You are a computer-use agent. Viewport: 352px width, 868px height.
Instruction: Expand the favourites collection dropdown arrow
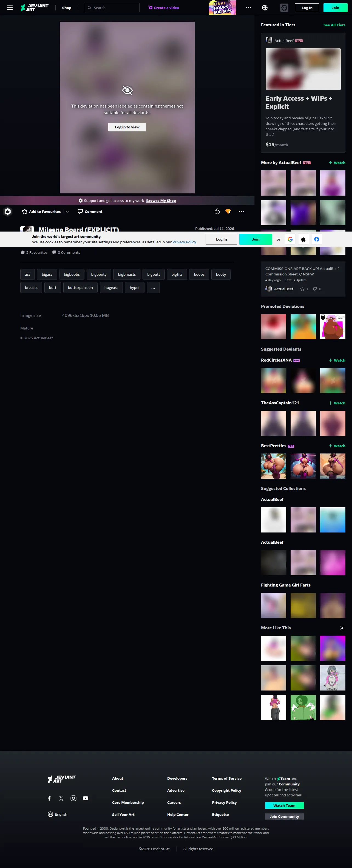pyautogui.click(x=67, y=212)
